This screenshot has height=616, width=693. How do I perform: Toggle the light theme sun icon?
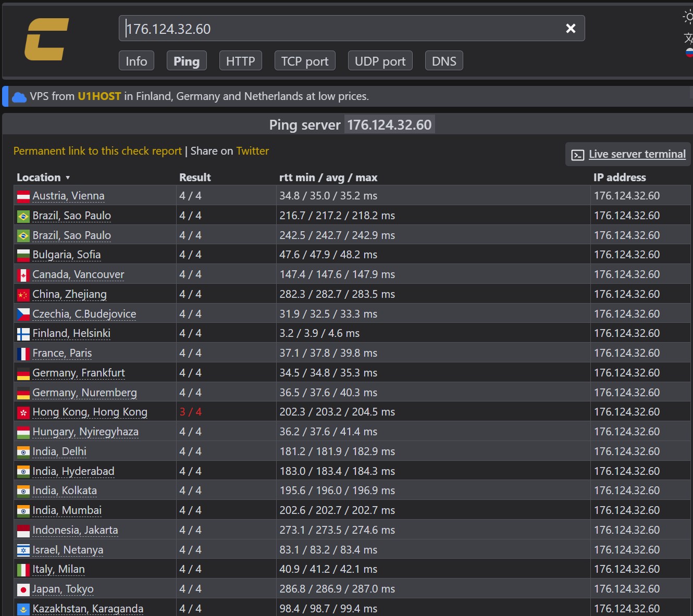click(688, 17)
